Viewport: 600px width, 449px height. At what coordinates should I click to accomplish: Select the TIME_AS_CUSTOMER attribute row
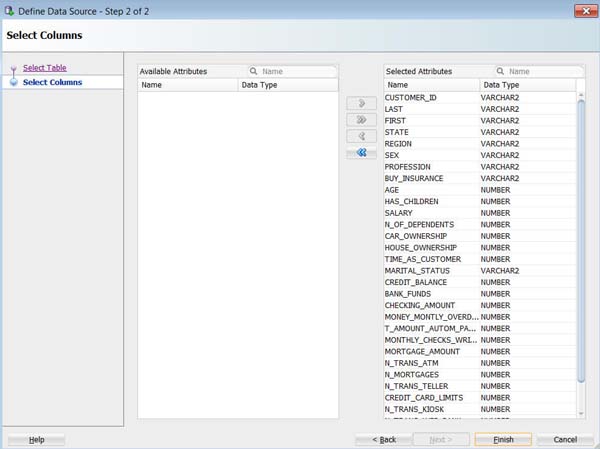tap(480, 259)
